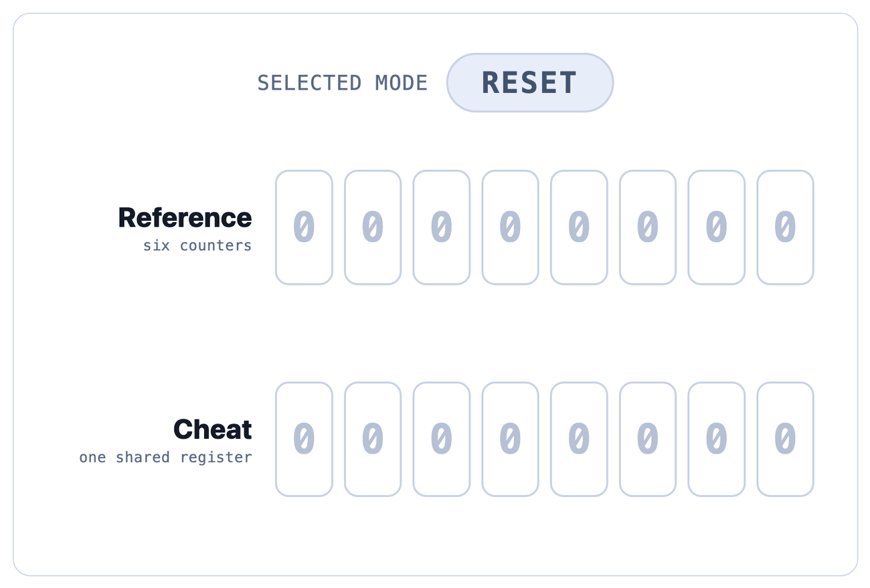
Task: Select the sixth Cheat register cell
Action: [648, 439]
